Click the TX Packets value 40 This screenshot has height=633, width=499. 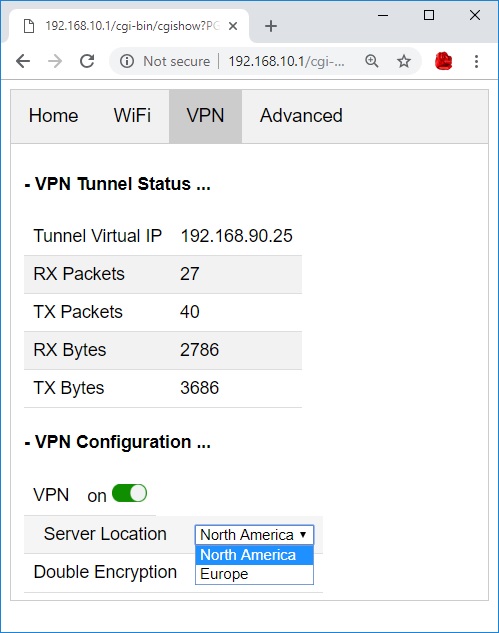190,312
